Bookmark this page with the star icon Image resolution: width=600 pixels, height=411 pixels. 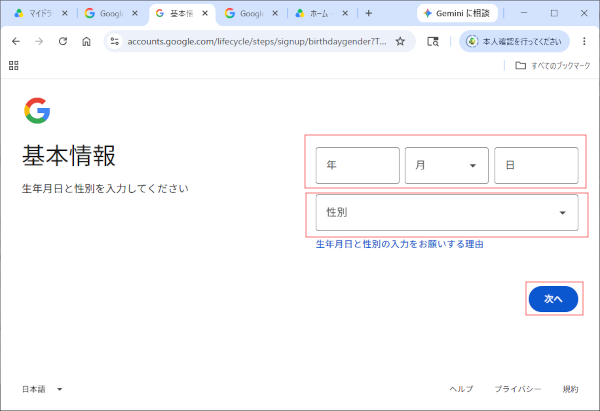point(400,41)
